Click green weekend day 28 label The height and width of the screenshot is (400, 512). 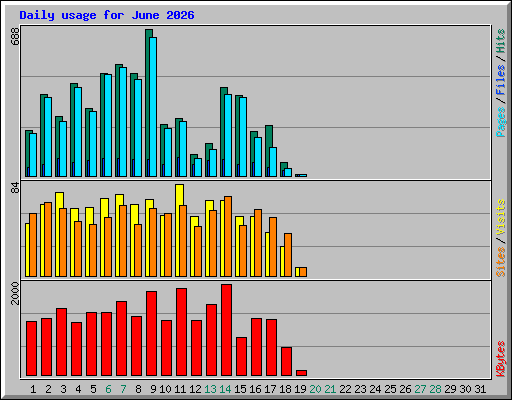coord(435,389)
